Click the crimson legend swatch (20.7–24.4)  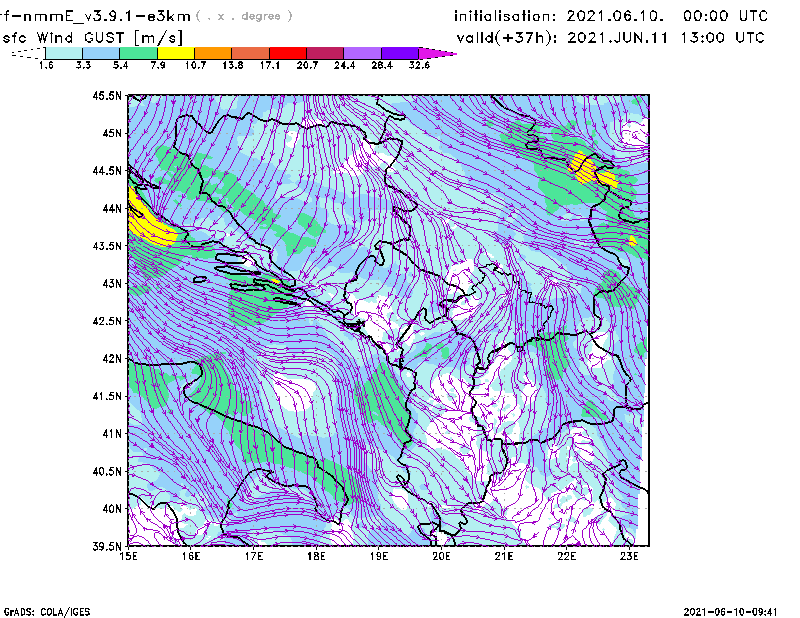coord(325,53)
